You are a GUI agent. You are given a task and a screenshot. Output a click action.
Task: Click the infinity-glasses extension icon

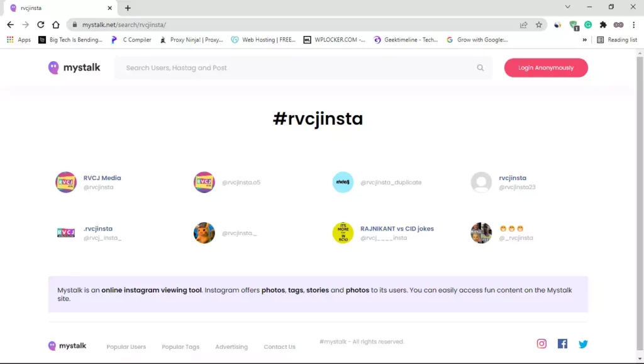(618, 25)
